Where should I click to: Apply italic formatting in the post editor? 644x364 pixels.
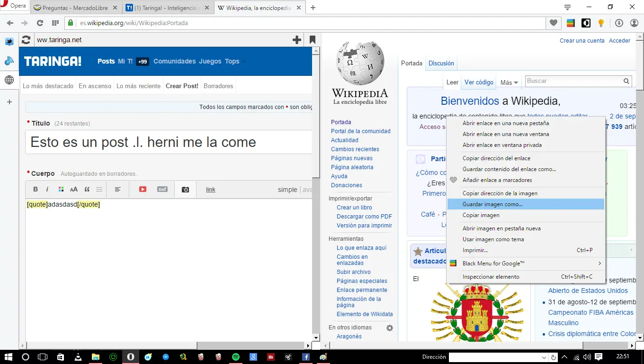[47, 189]
